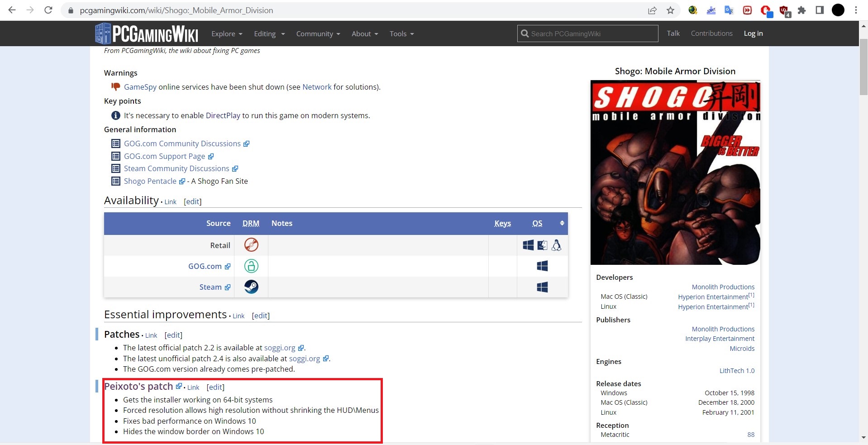Open GOG.com Community Discussions link
Viewport: 868px width, 445px height.
tap(182, 144)
